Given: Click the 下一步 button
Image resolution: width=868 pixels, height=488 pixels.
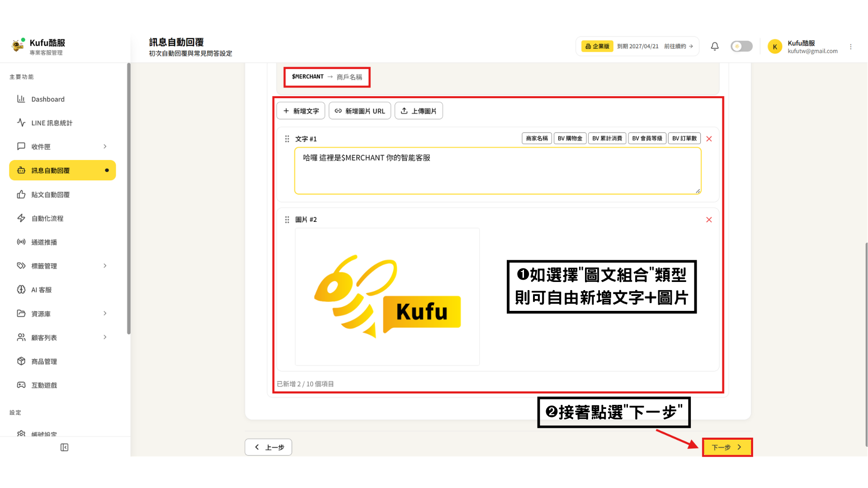Looking at the screenshot, I should 727,447.
